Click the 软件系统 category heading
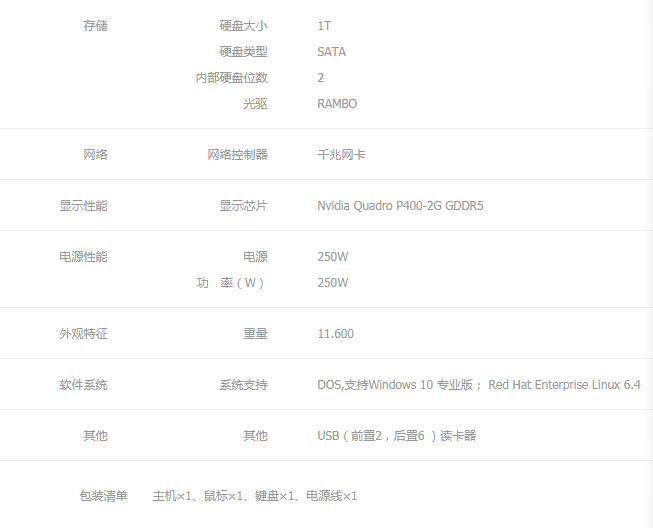This screenshot has height=528, width=653. [83, 385]
